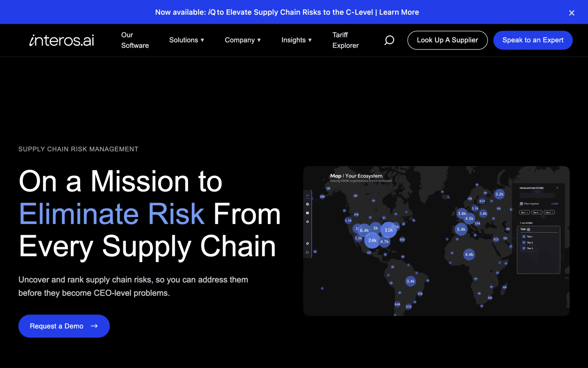This screenshot has width=588, height=368.
Task: Expand the Solutions dropdown menu
Action: tap(187, 40)
